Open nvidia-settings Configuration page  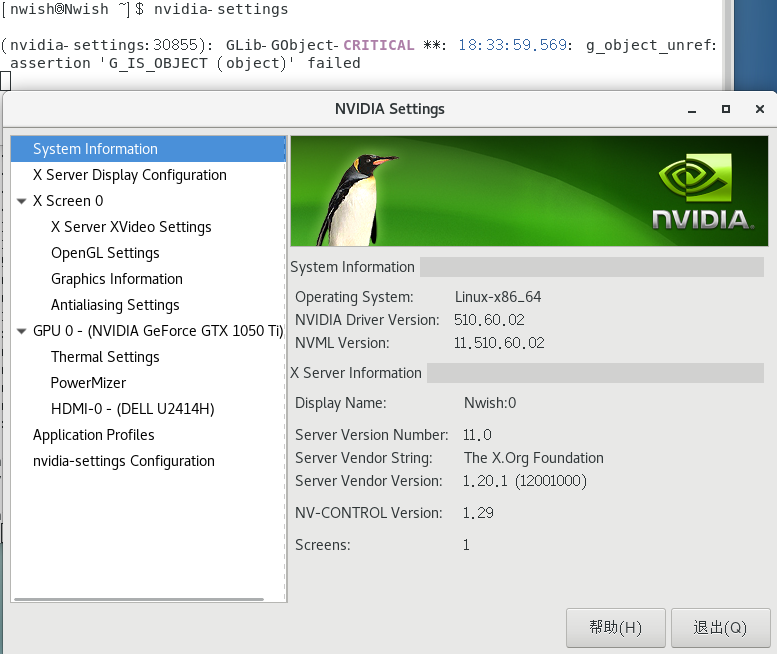(124, 461)
